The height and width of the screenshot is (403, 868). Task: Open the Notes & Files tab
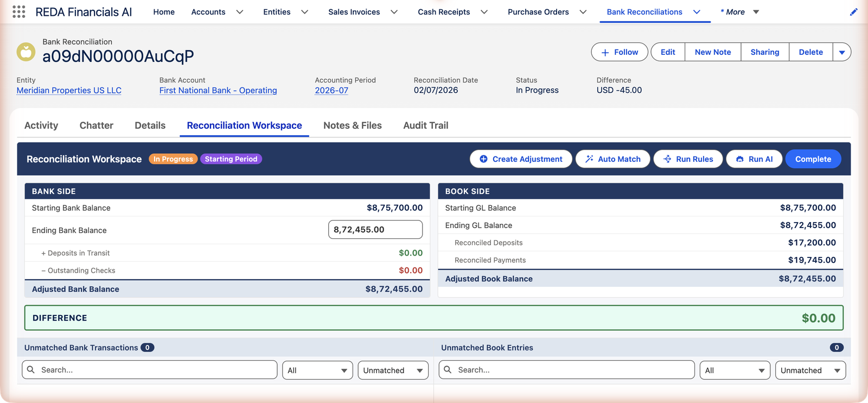pos(353,125)
